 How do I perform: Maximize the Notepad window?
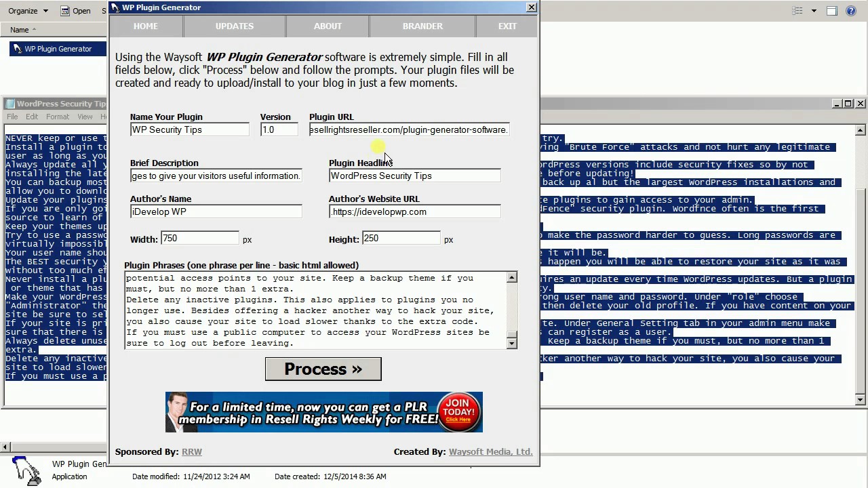point(848,104)
